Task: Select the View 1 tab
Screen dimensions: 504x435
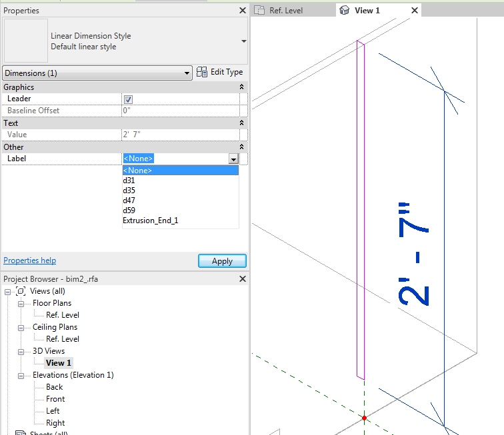Action: click(x=367, y=11)
